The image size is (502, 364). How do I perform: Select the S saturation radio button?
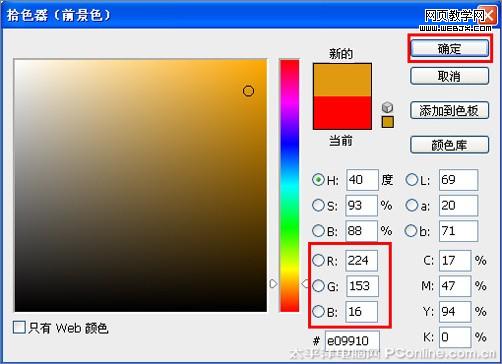(x=318, y=205)
